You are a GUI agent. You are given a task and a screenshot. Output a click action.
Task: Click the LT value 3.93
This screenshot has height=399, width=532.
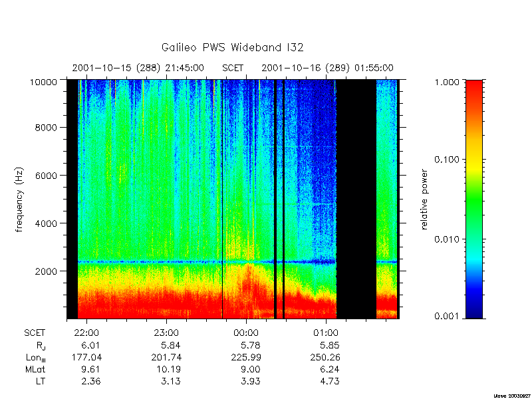pos(251,381)
